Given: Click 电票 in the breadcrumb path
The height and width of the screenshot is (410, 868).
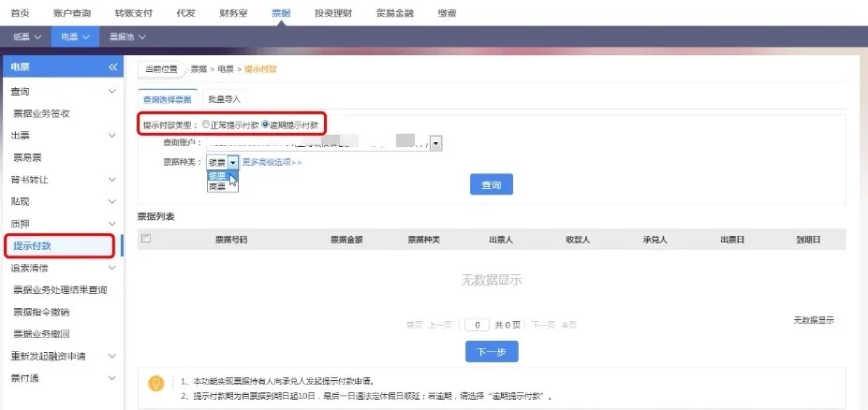Looking at the screenshot, I should [226, 69].
